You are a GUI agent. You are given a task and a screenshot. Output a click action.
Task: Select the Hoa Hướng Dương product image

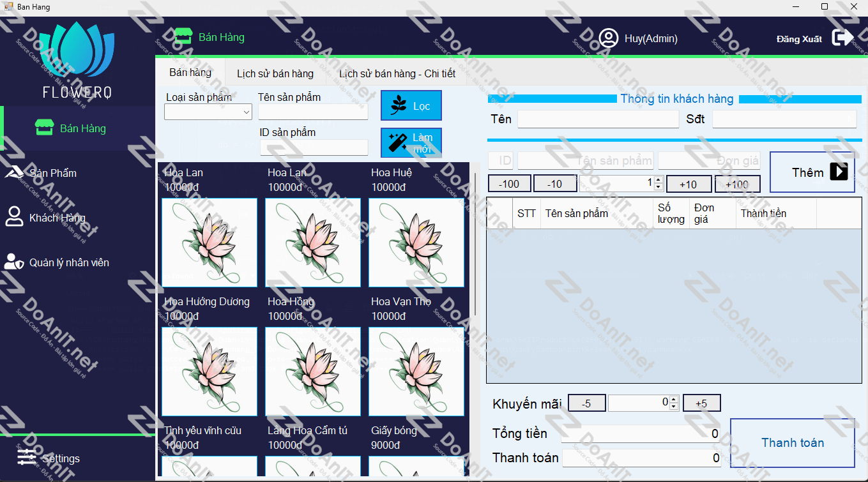click(209, 372)
